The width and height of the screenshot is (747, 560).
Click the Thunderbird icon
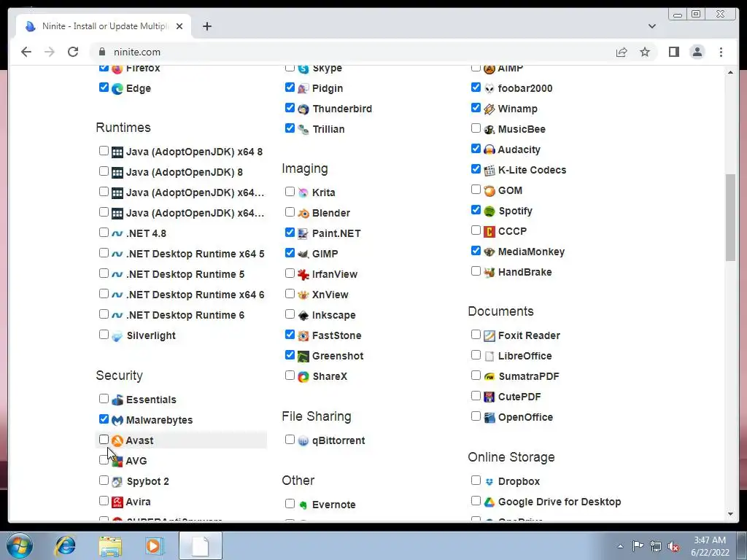coord(303,109)
